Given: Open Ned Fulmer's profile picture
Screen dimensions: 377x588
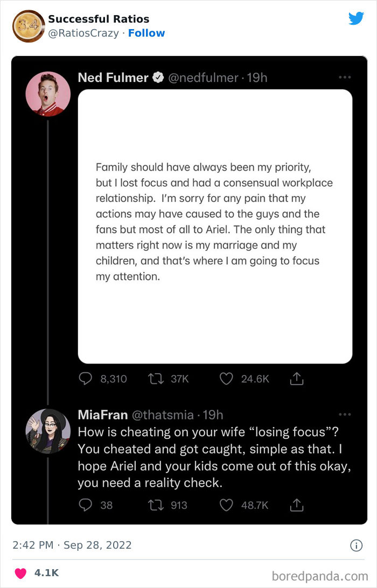Looking at the screenshot, I should tap(48, 94).
